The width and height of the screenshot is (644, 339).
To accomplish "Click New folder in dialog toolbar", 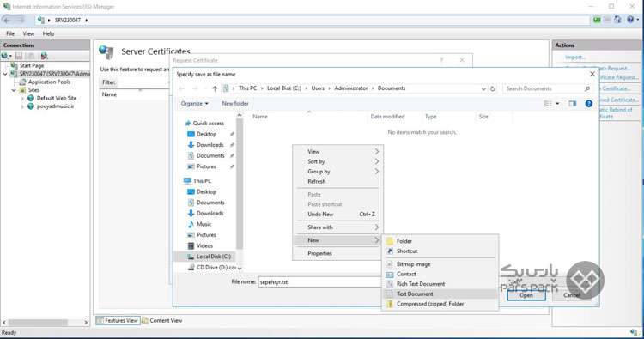I will pos(235,104).
